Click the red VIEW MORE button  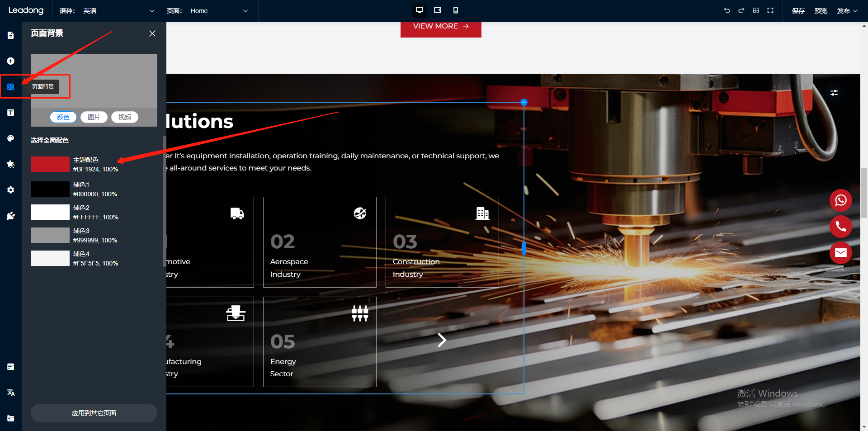click(441, 27)
